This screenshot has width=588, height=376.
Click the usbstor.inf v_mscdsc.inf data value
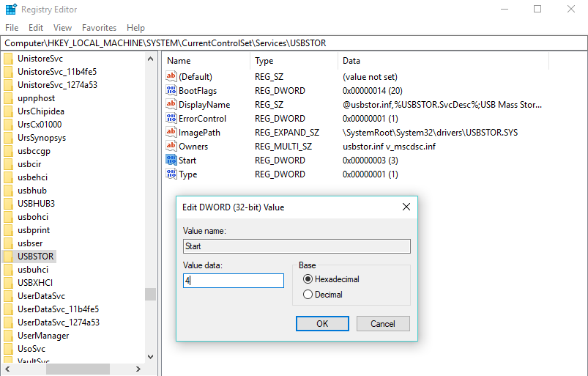(x=389, y=146)
